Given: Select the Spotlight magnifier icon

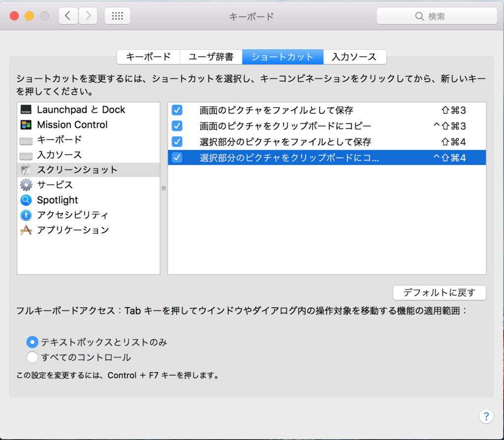Looking at the screenshot, I should [x=26, y=200].
